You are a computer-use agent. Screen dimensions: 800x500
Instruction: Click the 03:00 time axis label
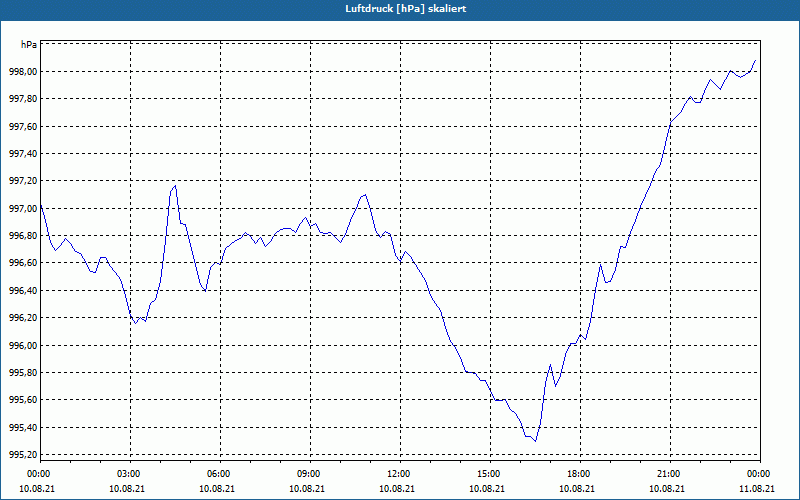130,474
